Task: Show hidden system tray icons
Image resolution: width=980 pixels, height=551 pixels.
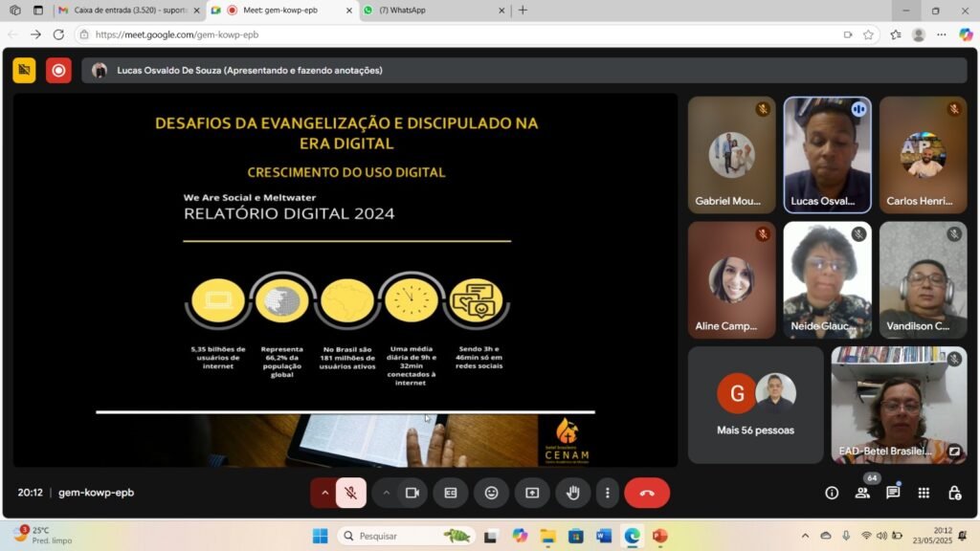Action: [x=805, y=536]
